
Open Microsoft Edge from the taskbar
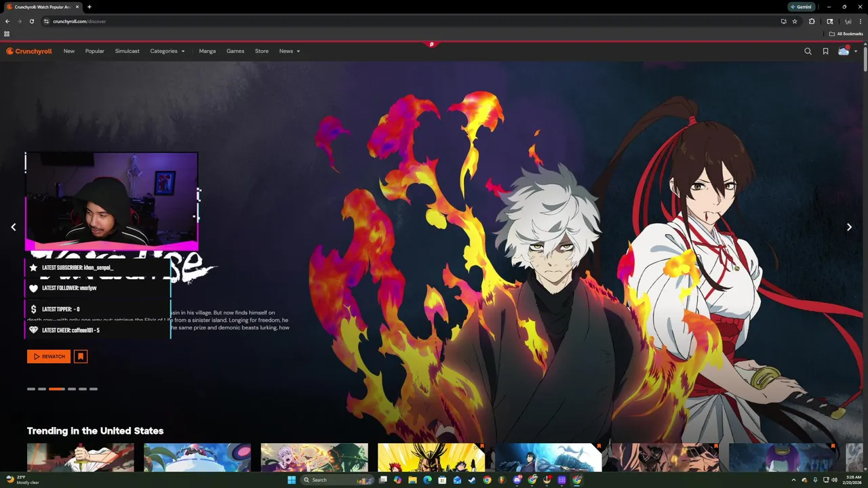point(427,480)
